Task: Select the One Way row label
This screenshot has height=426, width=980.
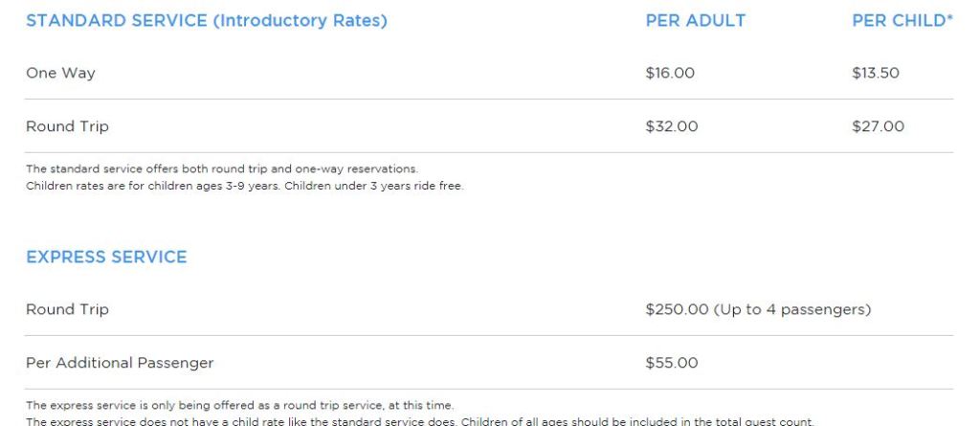Action: coord(60,73)
